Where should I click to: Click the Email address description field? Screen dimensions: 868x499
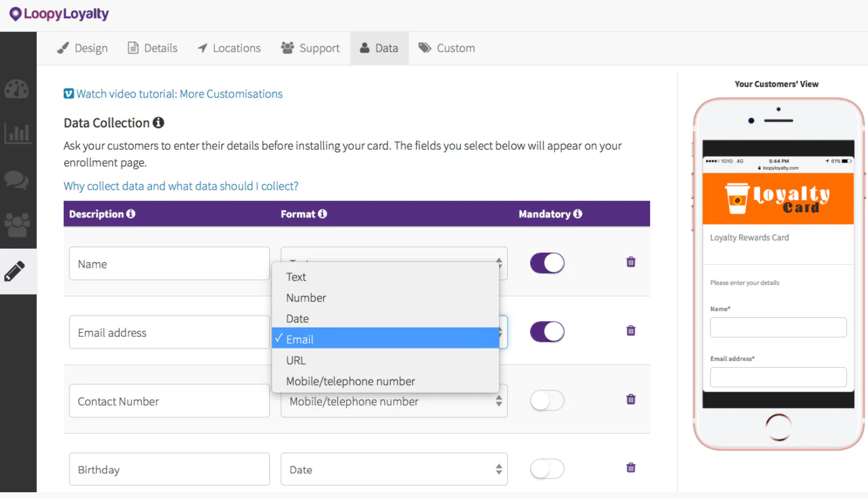click(169, 332)
